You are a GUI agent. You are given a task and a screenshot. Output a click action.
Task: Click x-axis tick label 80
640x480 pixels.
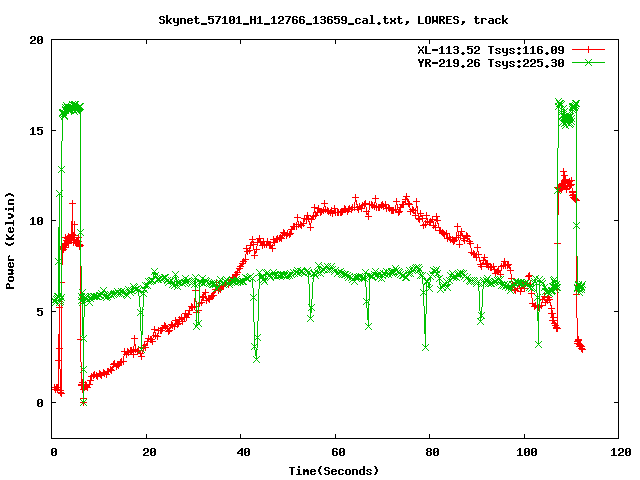point(432,452)
